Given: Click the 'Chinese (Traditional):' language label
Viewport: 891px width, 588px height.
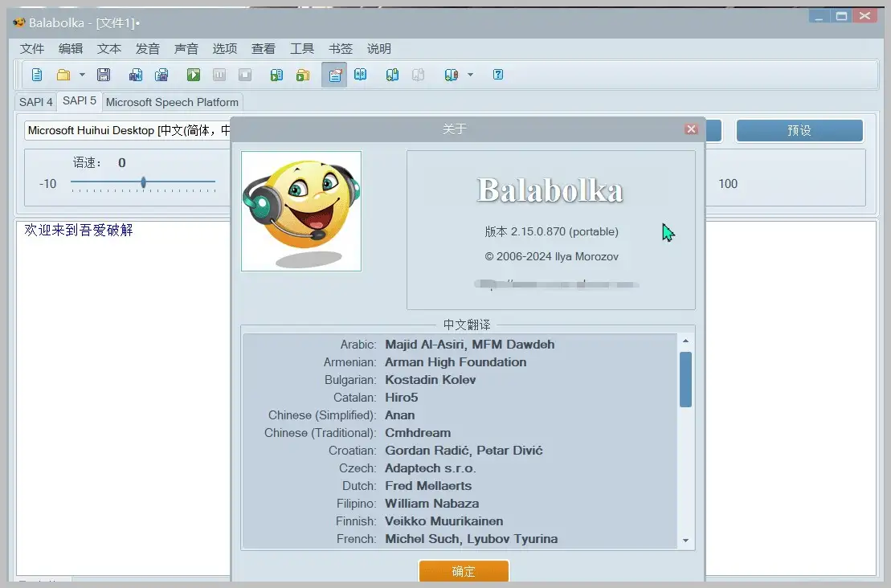Looking at the screenshot, I should (320, 433).
